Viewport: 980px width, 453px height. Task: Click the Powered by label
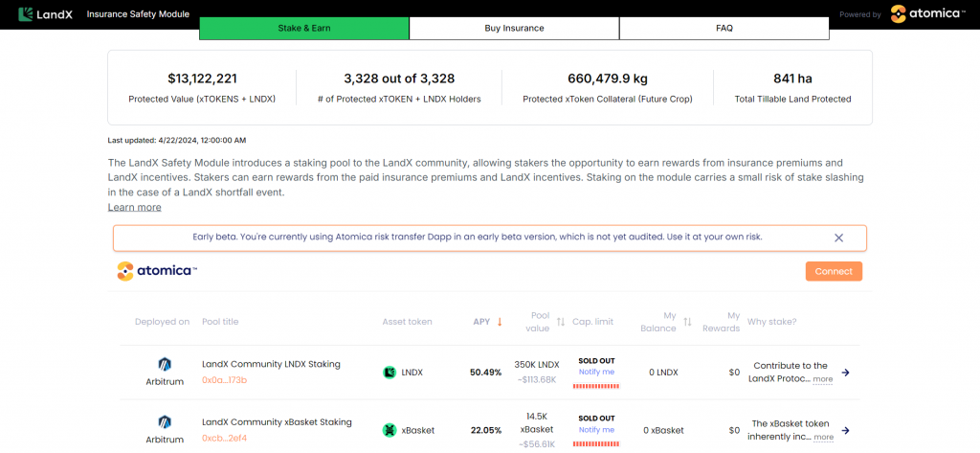(860, 14)
